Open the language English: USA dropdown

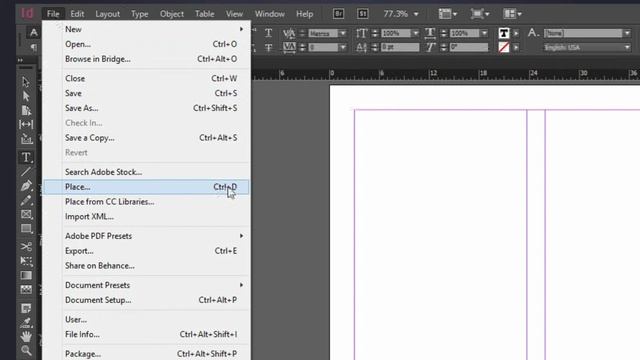coord(627,48)
